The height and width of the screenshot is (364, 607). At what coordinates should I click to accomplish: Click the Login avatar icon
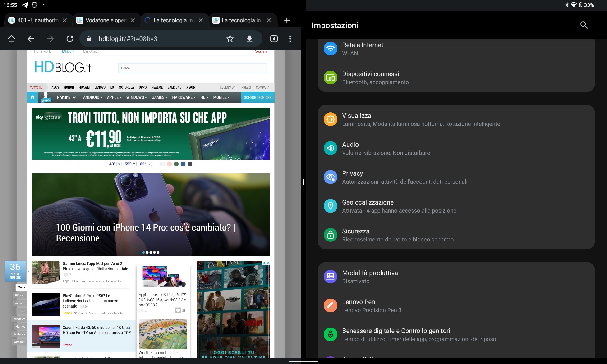[x=46, y=97]
